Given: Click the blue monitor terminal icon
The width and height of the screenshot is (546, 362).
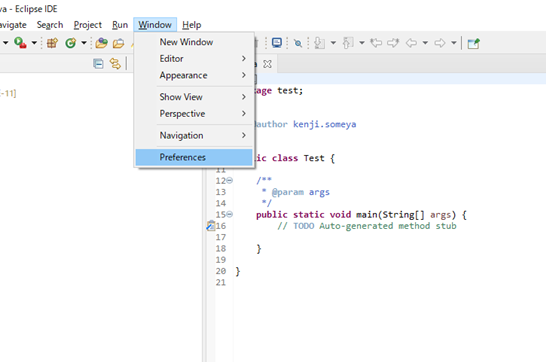Looking at the screenshot, I should point(277,43).
